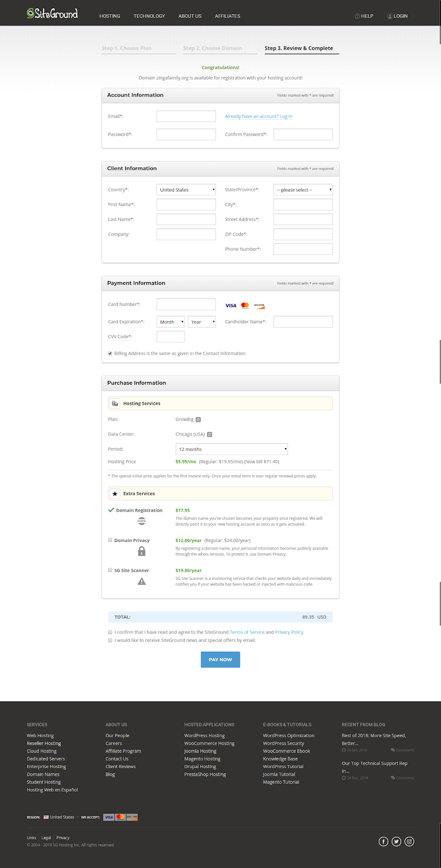The height and width of the screenshot is (868, 441).
Task: Click the CVV Code input field
Action: 171,336
